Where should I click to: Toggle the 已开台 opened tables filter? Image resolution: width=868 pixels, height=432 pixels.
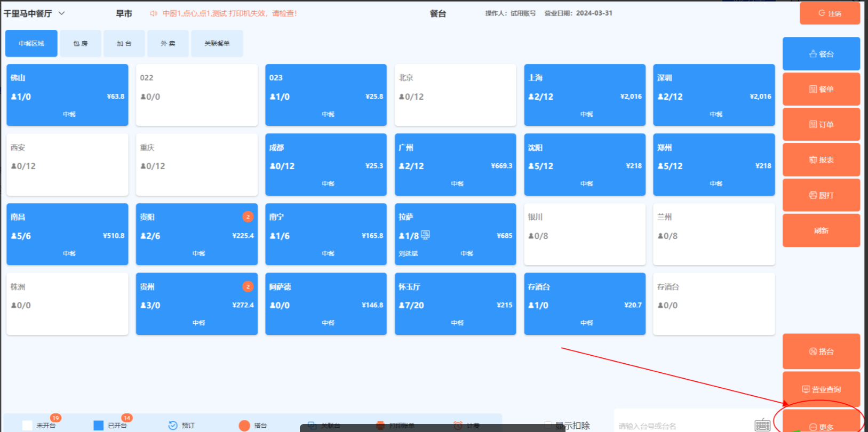99,425
